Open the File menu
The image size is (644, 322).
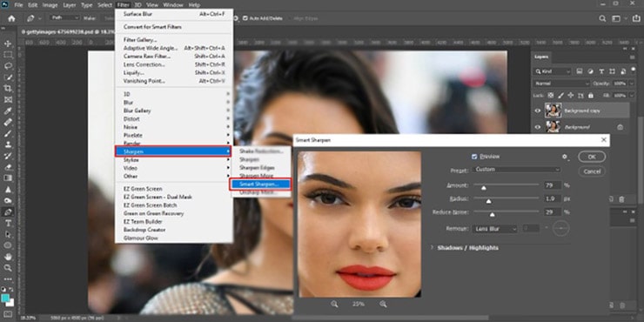(18, 5)
